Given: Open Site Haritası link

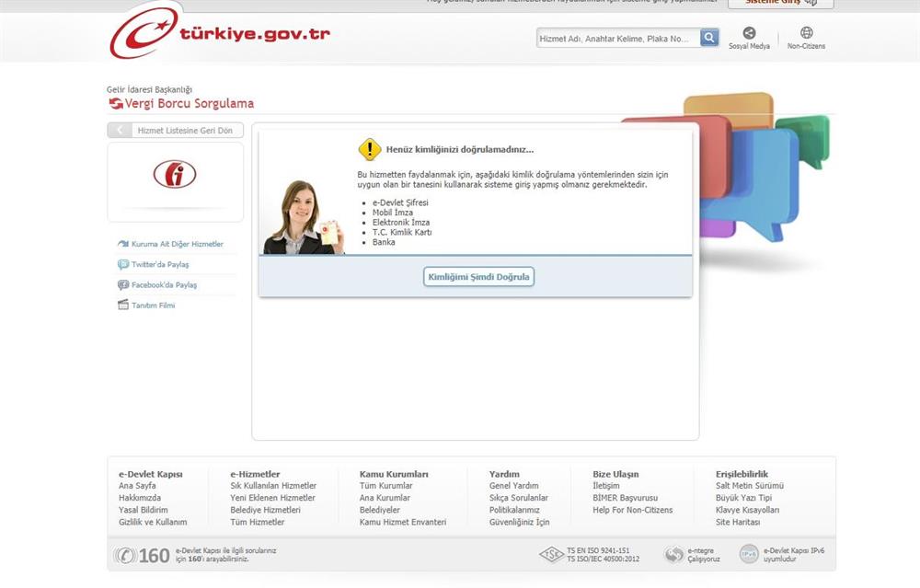Looking at the screenshot, I should (738, 522).
